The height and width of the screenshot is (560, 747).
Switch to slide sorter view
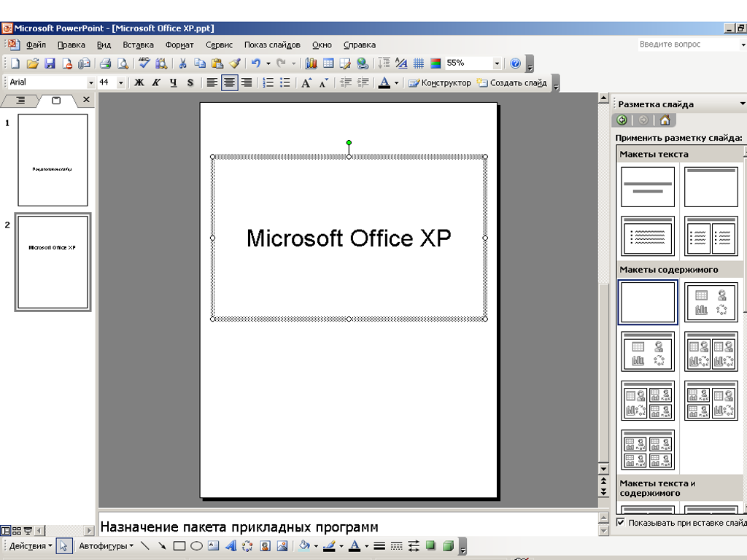pyautogui.click(x=17, y=531)
